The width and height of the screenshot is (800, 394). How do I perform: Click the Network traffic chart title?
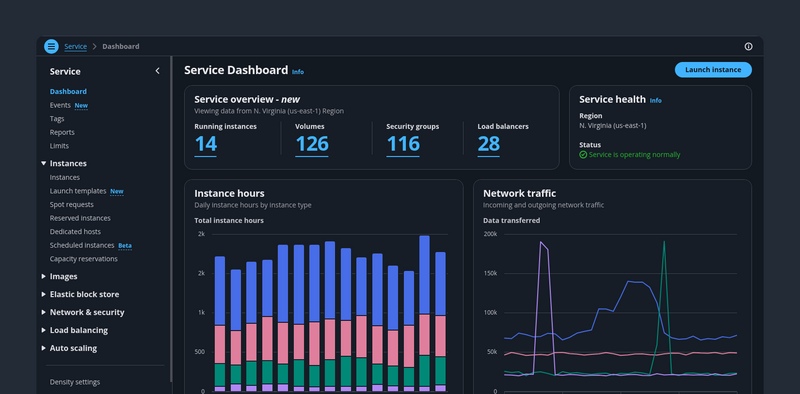point(519,193)
